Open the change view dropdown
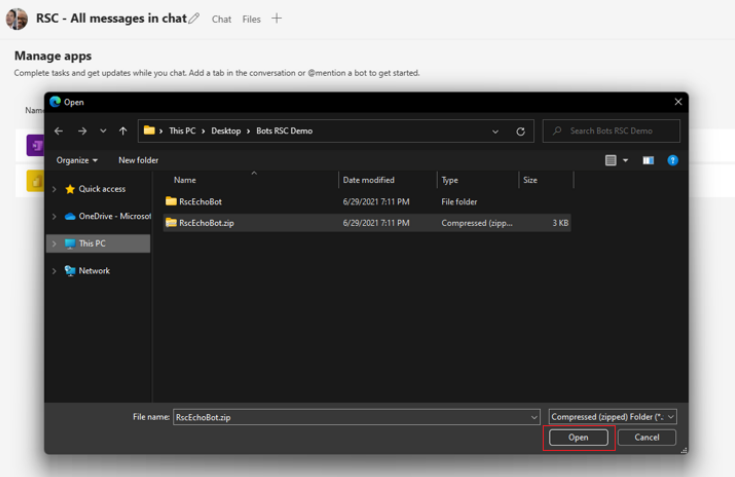The height and width of the screenshot is (477, 735). coord(626,160)
